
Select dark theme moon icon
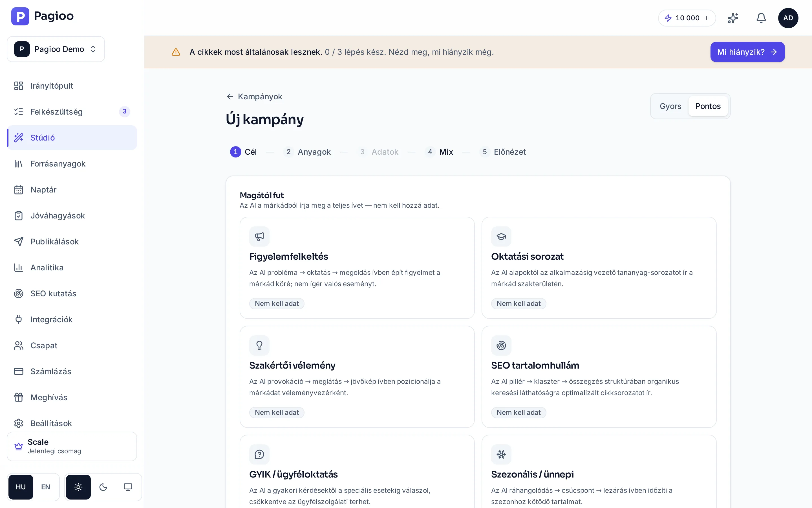(103, 487)
